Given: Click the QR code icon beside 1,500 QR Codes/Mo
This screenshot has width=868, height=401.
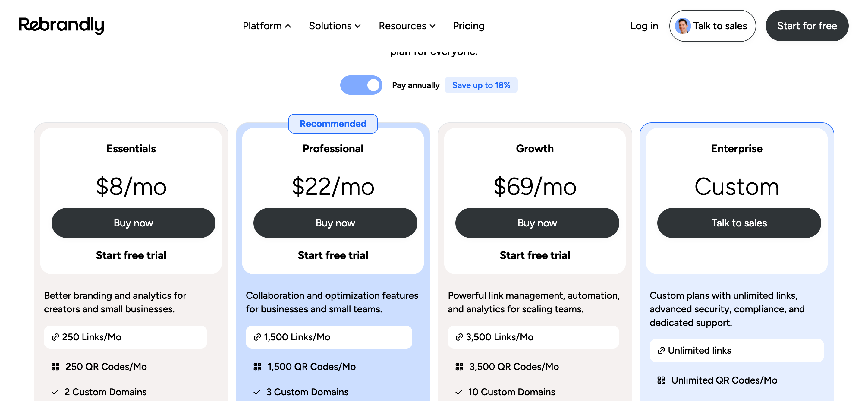Looking at the screenshot, I should (x=257, y=366).
